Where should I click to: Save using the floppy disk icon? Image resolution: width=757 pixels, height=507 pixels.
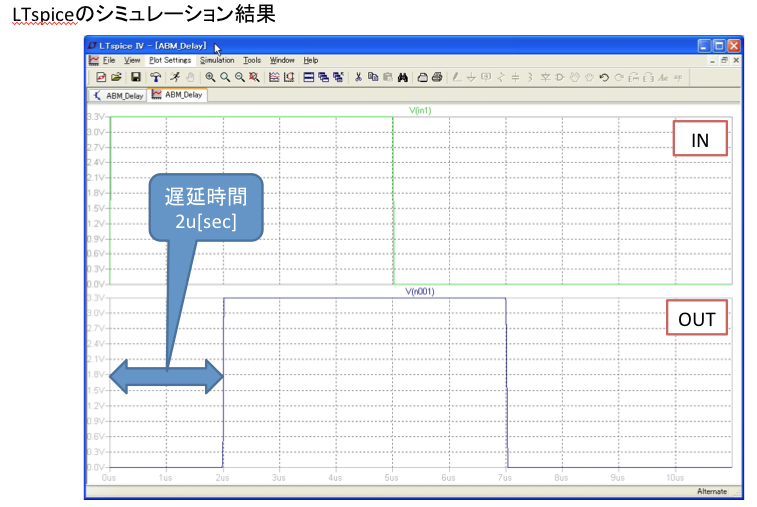click(135, 76)
